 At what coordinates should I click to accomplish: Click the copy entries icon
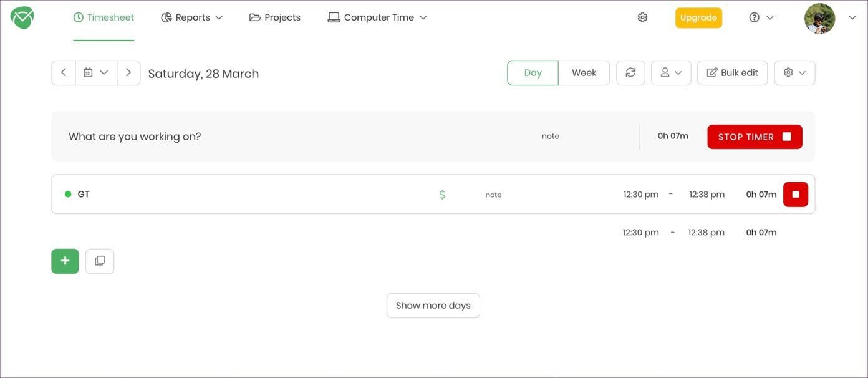pyautogui.click(x=100, y=261)
